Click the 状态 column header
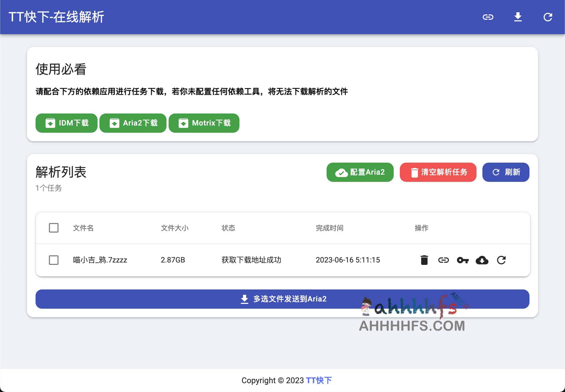 pos(228,228)
